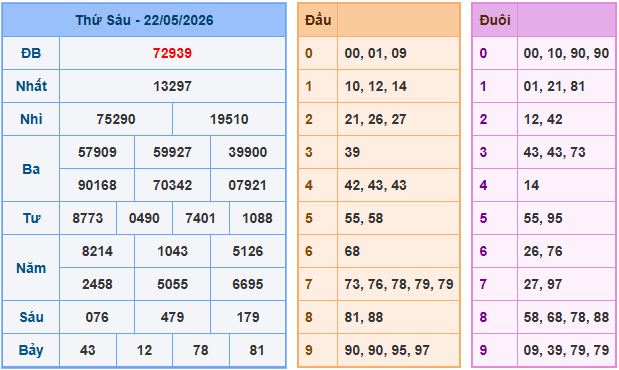The image size is (619, 370).
Task: Select Đầu row '81, 88'
Action: click(x=364, y=317)
